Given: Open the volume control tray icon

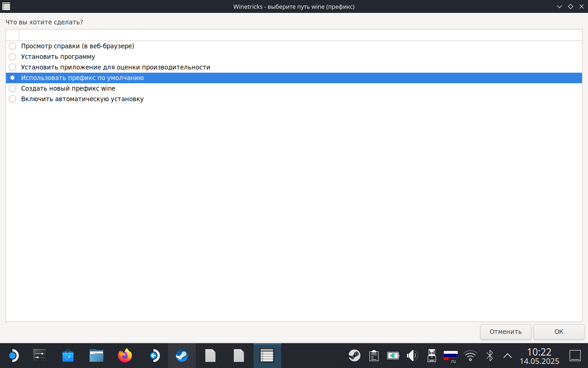Looking at the screenshot, I should [413, 356].
